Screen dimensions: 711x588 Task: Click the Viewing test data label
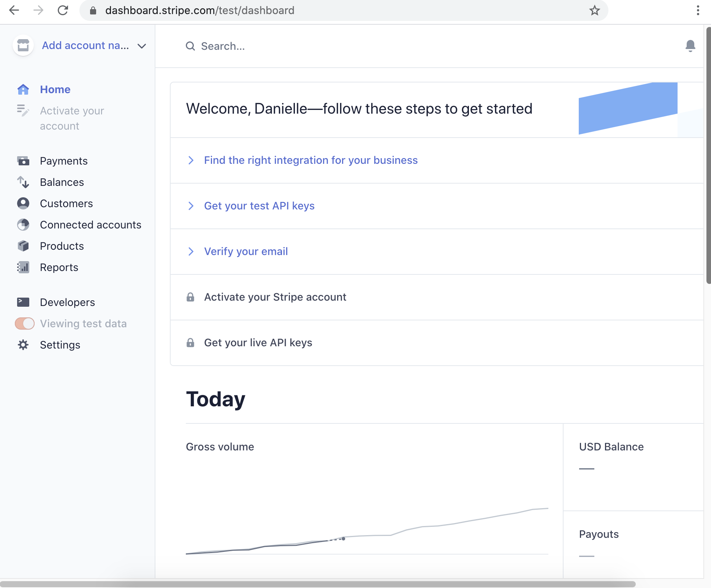[x=83, y=323]
